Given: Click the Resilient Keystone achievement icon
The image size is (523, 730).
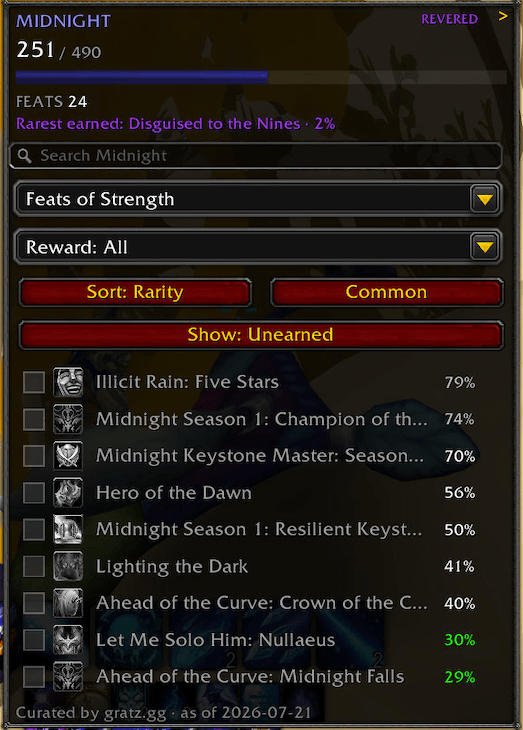Looking at the screenshot, I should click(68, 529).
